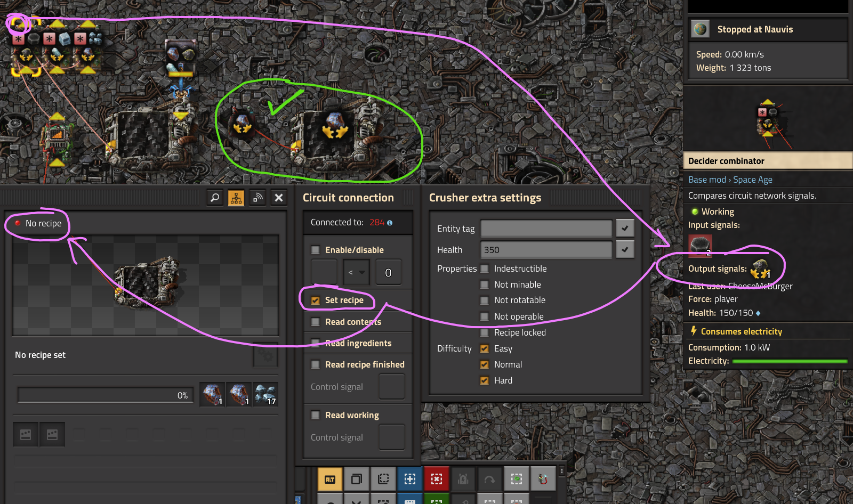
Task: Toggle the greyed personal roboport icon
Action: pos(463,479)
